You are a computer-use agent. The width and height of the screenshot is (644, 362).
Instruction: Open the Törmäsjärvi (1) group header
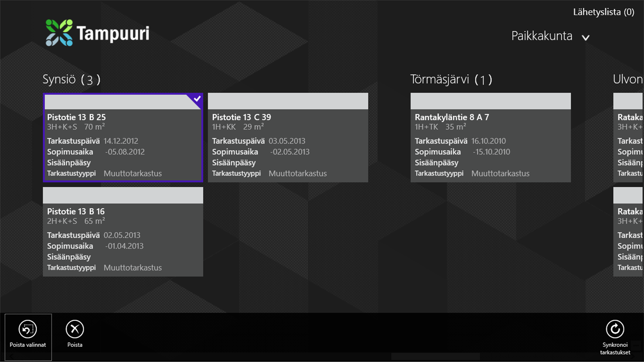[451, 80]
